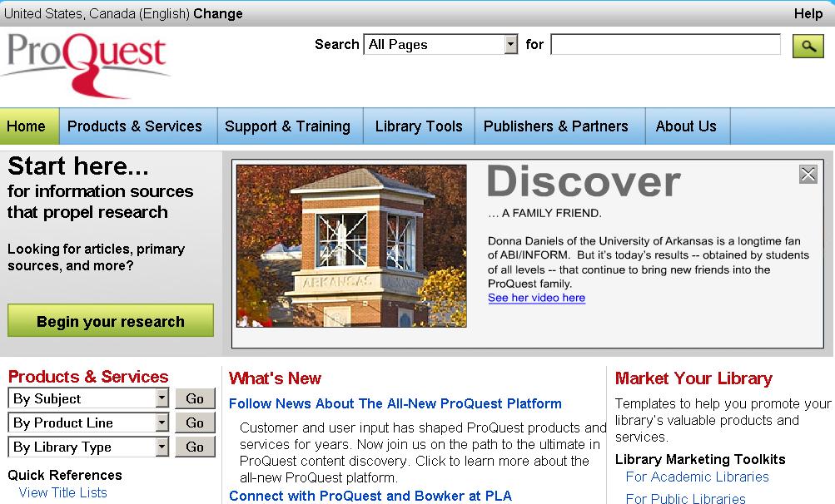Image resolution: width=835 pixels, height=504 pixels.
Task: Click Go next to By Product Line
Action: point(195,422)
